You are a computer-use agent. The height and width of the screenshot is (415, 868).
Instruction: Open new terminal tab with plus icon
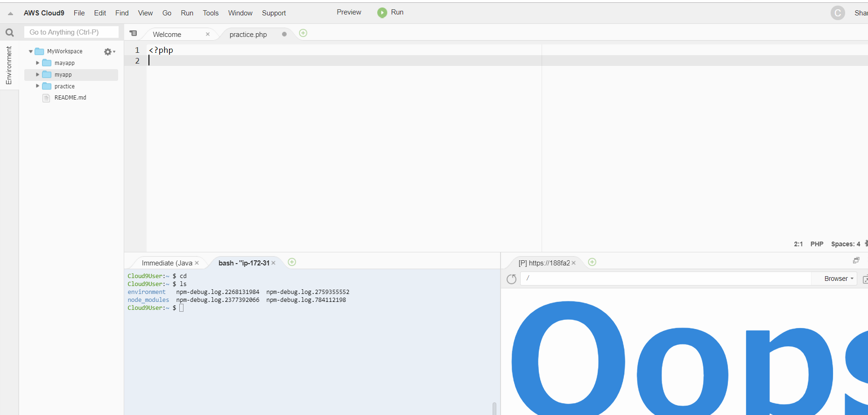pos(292,262)
